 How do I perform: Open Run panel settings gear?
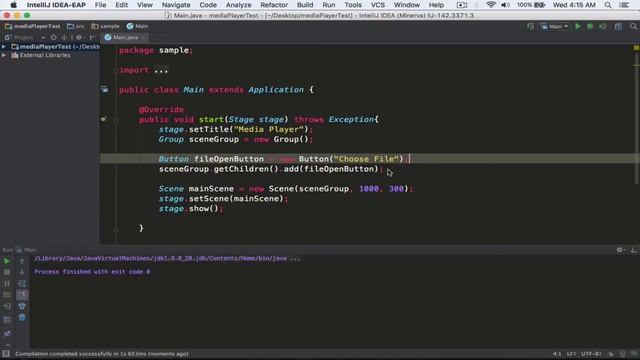coord(620,250)
